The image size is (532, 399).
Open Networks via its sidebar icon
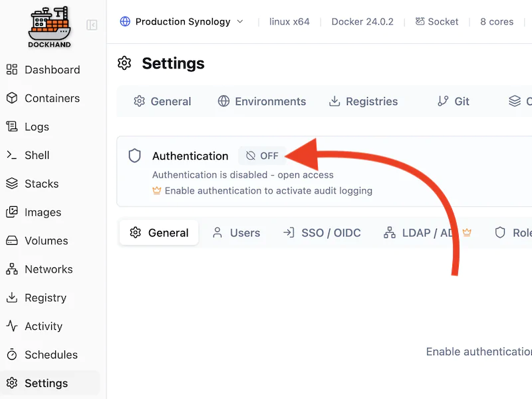tap(12, 269)
